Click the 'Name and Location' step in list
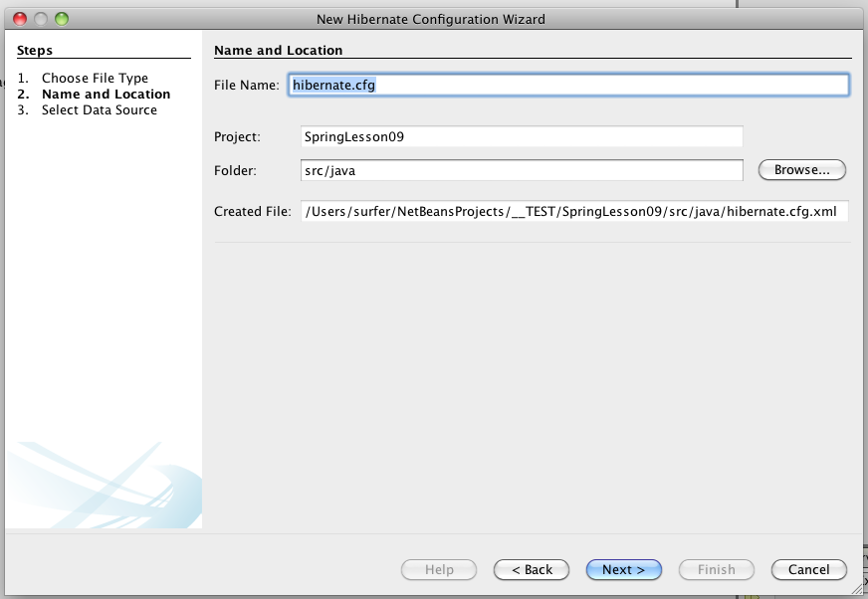 coord(106,94)
